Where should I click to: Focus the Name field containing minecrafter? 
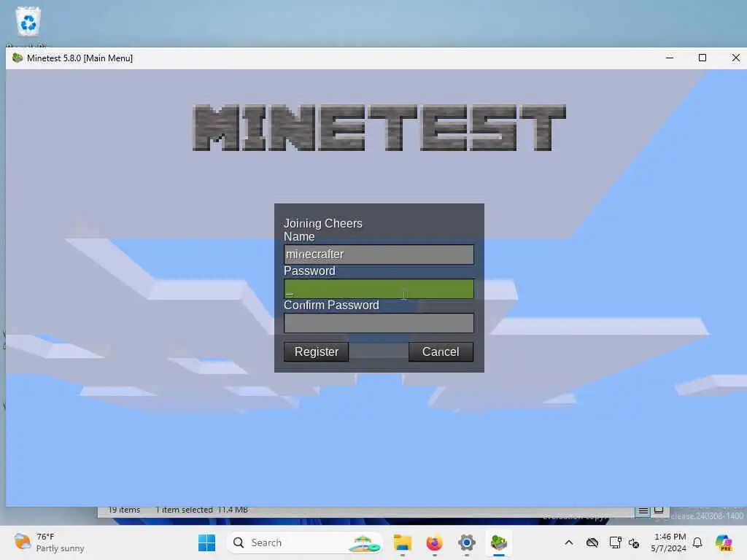coord(379,254)
